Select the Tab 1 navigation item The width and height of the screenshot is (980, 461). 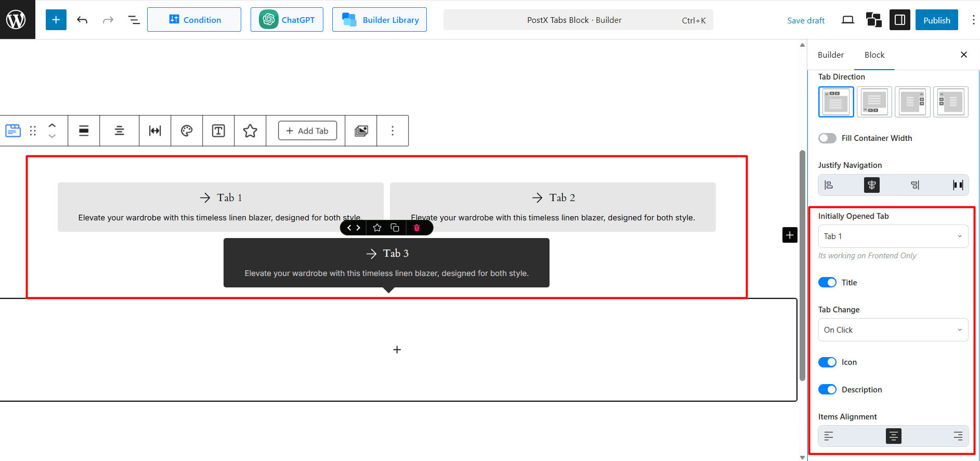pos(220,207)
